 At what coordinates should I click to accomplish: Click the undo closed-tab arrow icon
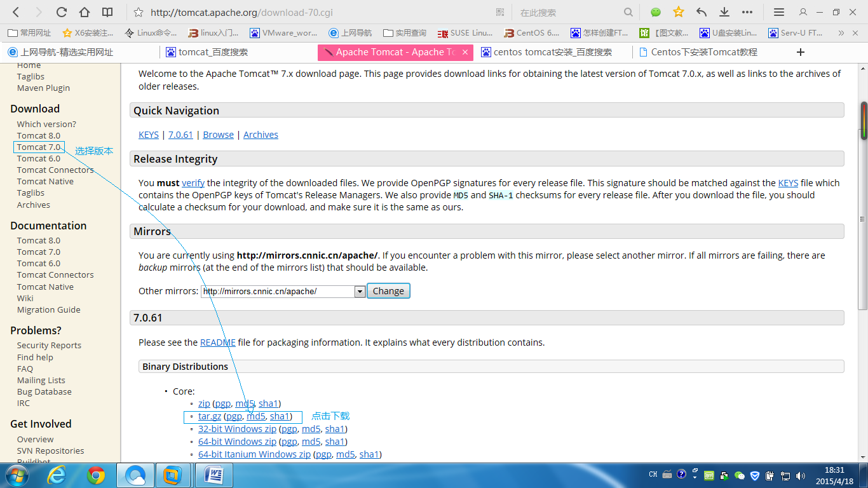[x=702, y=12]
